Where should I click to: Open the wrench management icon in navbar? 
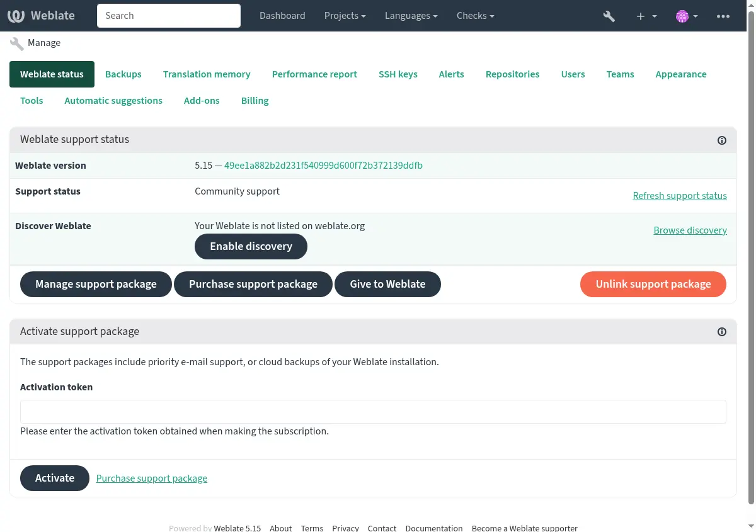coord(609,16)
